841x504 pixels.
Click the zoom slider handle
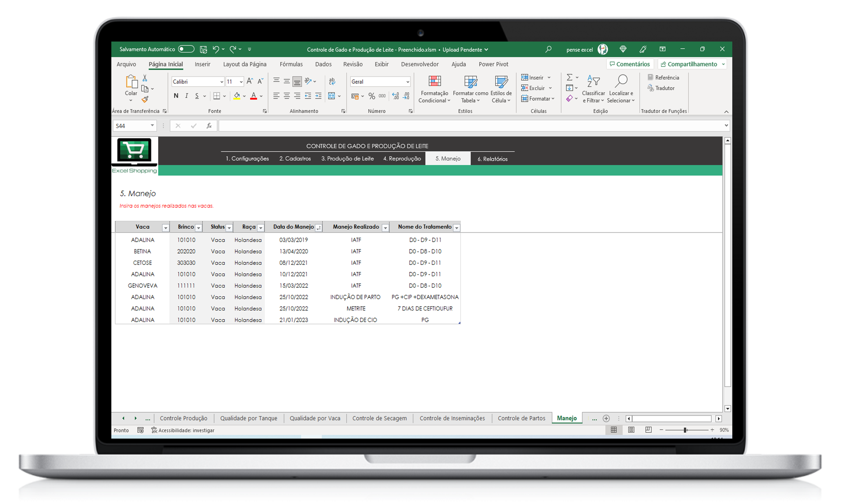pos(685,430)
